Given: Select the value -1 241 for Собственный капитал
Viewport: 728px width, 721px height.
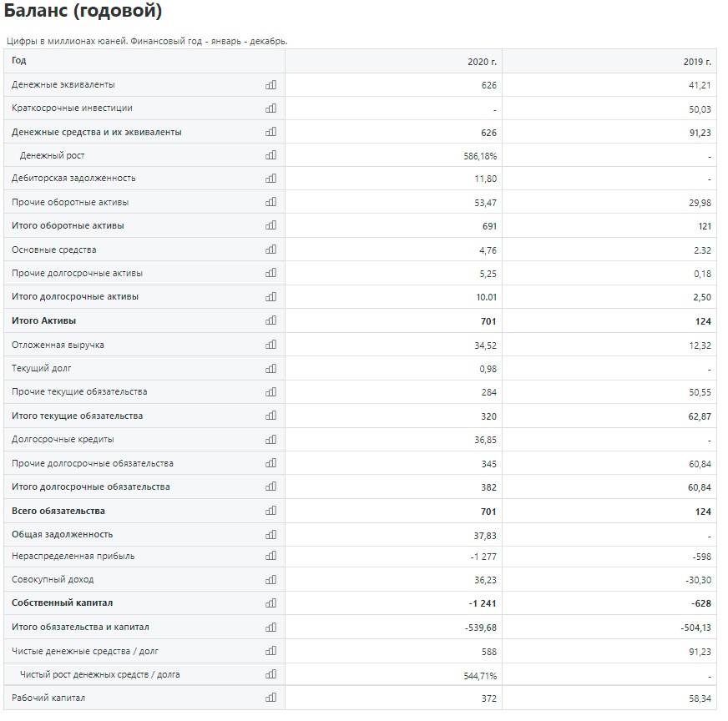Looking at the screenshot, I should coord(483,603).
